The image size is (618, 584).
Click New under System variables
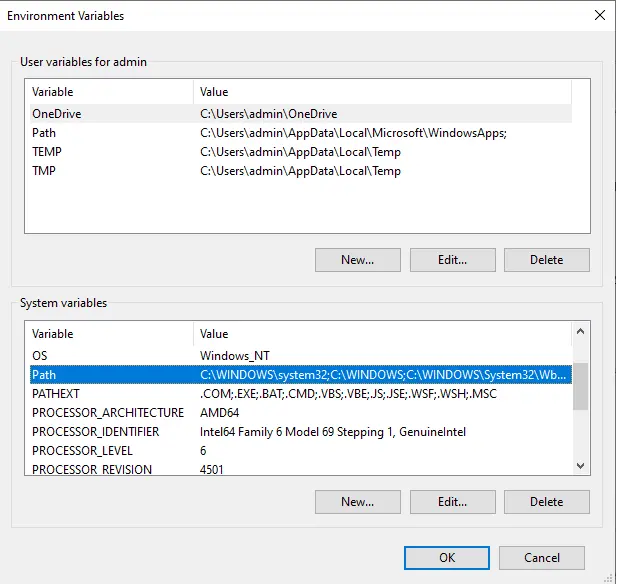point(357,501)
